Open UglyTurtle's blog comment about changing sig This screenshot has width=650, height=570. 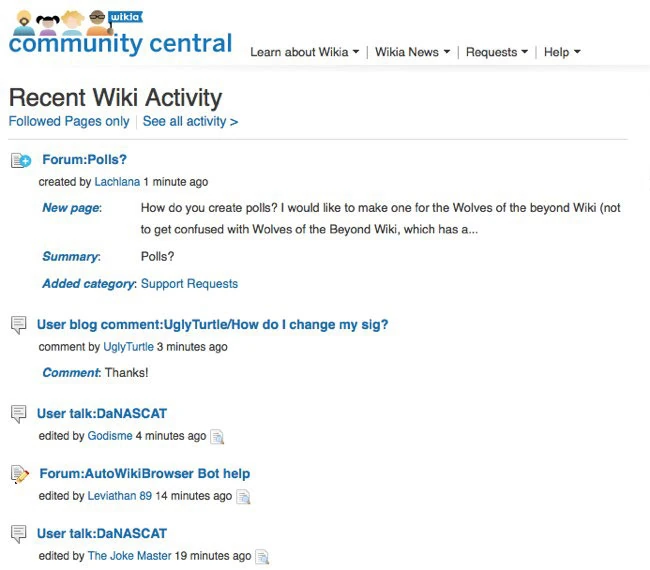pyautogui.click(x=212, y=324)
